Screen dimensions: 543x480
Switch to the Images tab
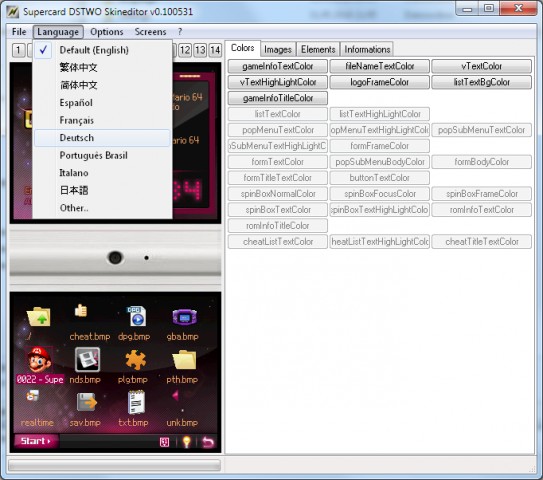click(278, 50)
